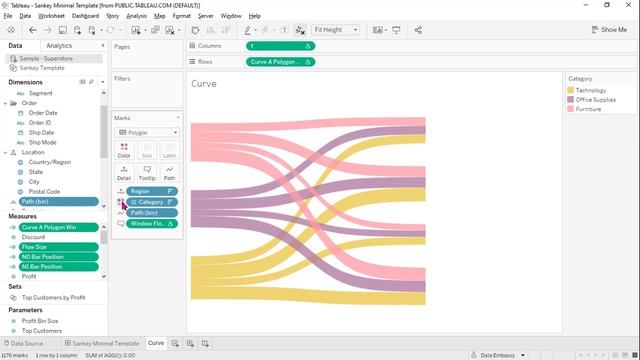Viewport: 640px width, 360px height.
Task: Click the Path card on Marks
Action: click(169, 173)
